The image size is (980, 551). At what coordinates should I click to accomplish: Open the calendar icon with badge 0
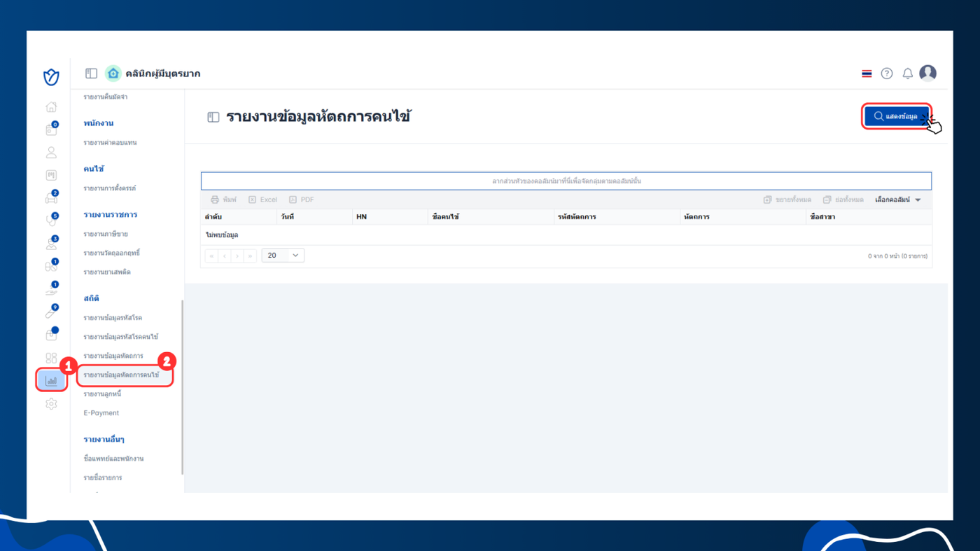click(51, 130)
